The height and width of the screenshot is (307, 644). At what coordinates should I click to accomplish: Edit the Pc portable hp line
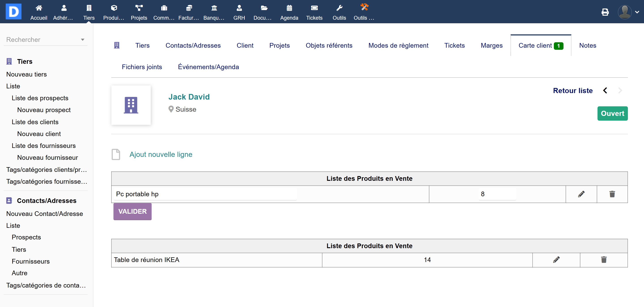coord(581,194)
